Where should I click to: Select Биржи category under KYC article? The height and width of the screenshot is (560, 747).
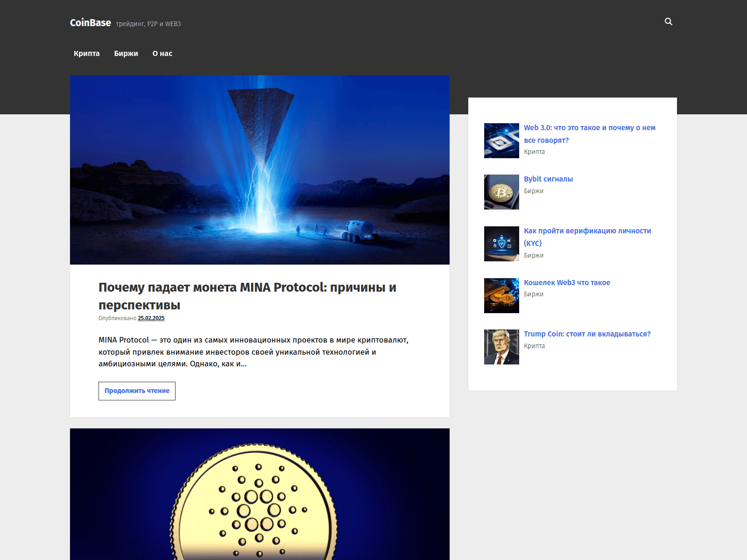tap(534, 255)
